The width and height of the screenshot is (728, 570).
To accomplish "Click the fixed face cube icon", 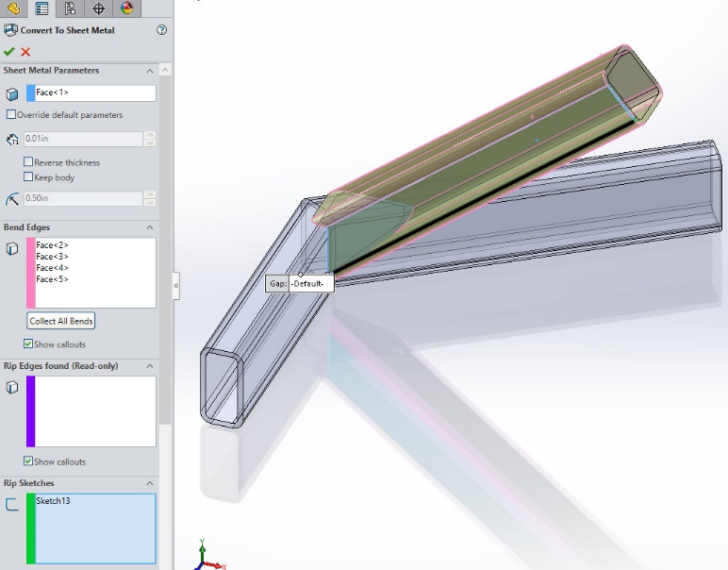I will [x=12, y=93].
